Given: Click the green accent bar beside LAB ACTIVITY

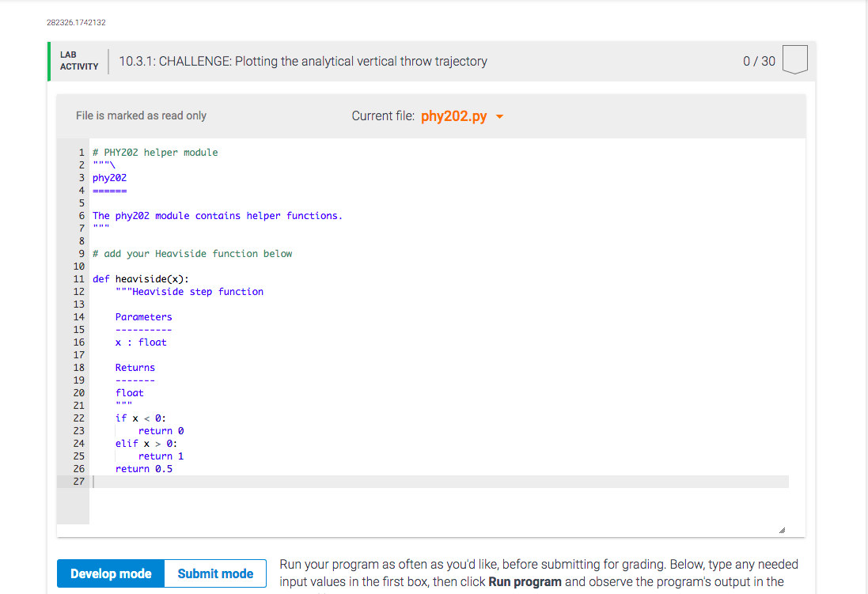Looking at the screenshot, I should tap(49, 61).
